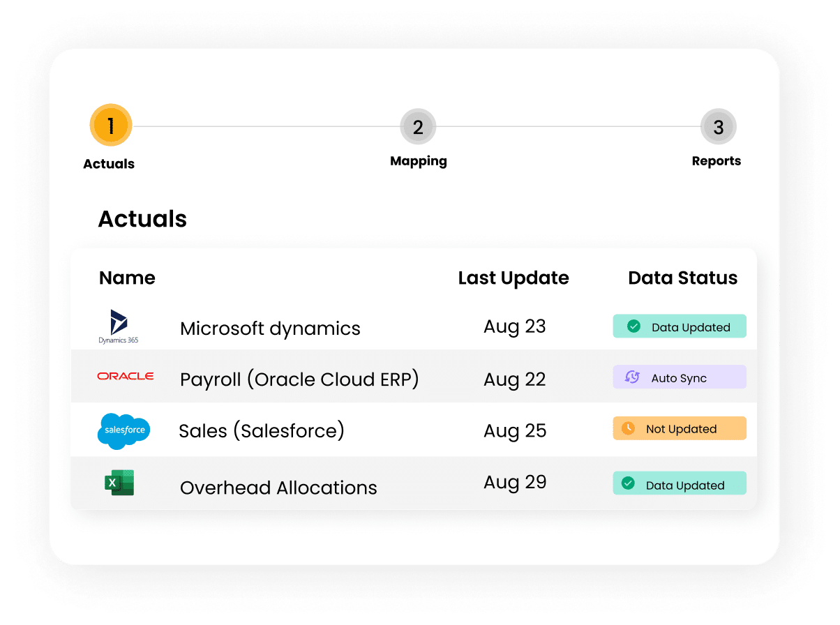
Task: Click the Oracle logo icon
Action: tap(126, 376)
